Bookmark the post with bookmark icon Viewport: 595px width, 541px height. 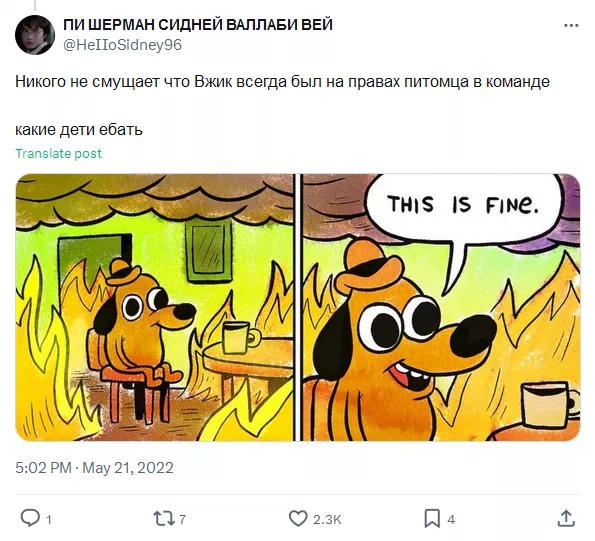pyautogui.click(x=432, y=519)
